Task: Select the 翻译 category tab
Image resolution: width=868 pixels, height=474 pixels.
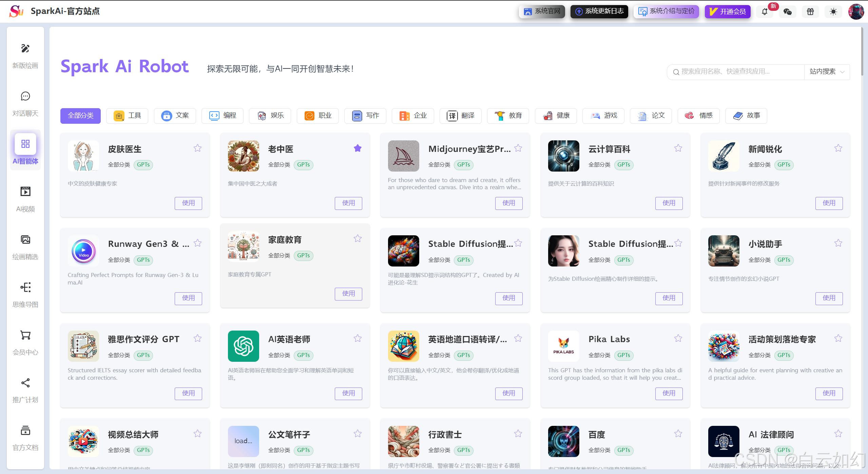Action: 461,116
